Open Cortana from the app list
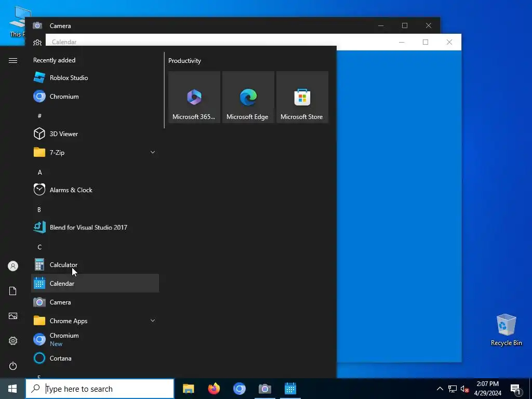The image size is (532, 399). coord(95,358)
